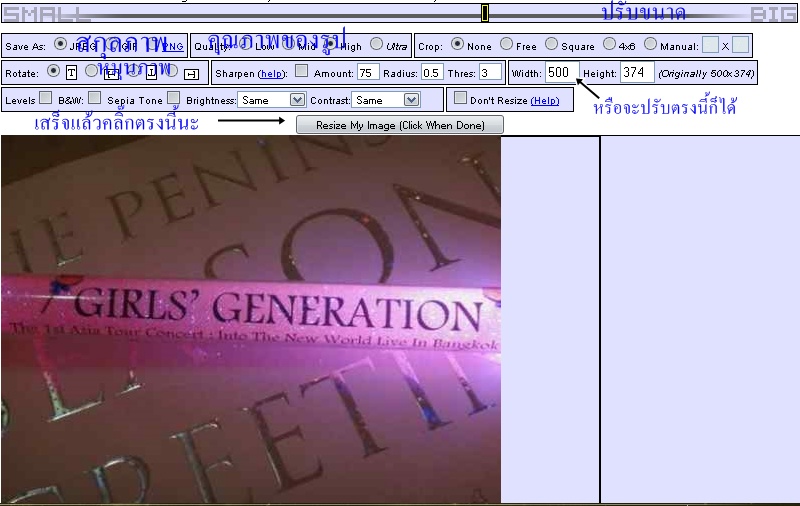Toggle the Don't Resize checkbox
Viewport: 800px width, 506px height.
[x=460, y=97]
